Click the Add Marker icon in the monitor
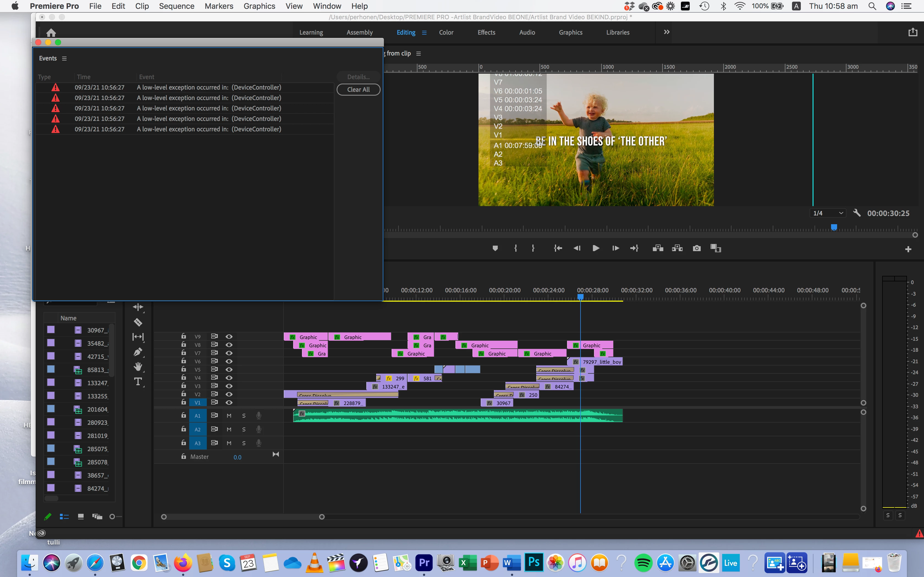Image resolution: width=924 pixels, height=577 pixels. point(495,248)
